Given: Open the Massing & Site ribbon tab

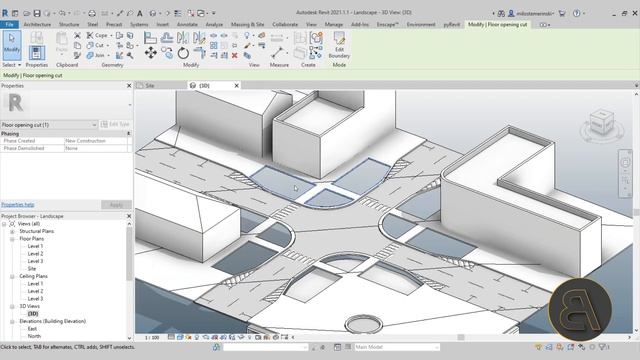Looking at the screenshot, I should (x=247, y=24).
